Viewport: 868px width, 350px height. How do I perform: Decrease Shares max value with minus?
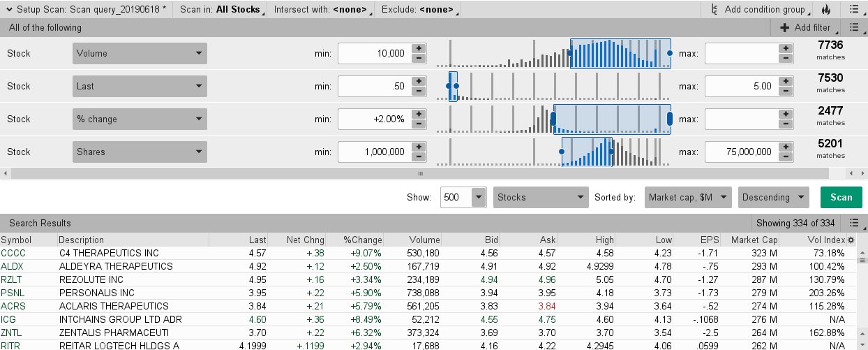click(x=786, y=156)
